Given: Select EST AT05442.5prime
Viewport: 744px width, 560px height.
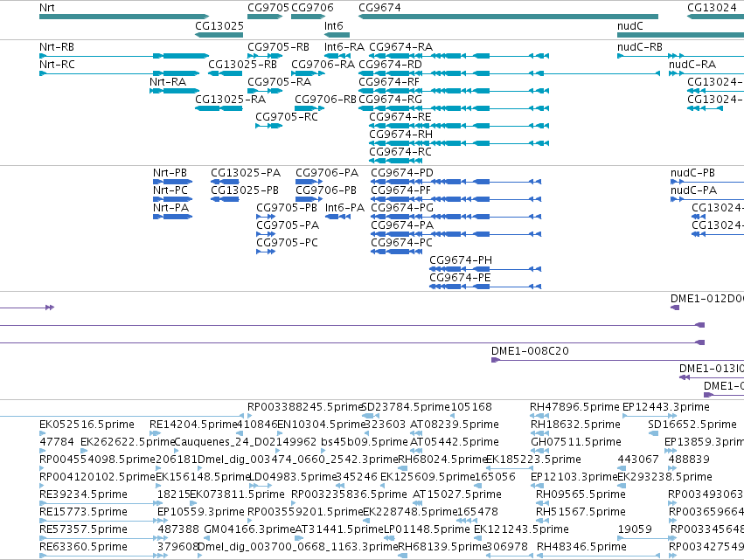Looking at the screenshot, I should pos(455,442).
